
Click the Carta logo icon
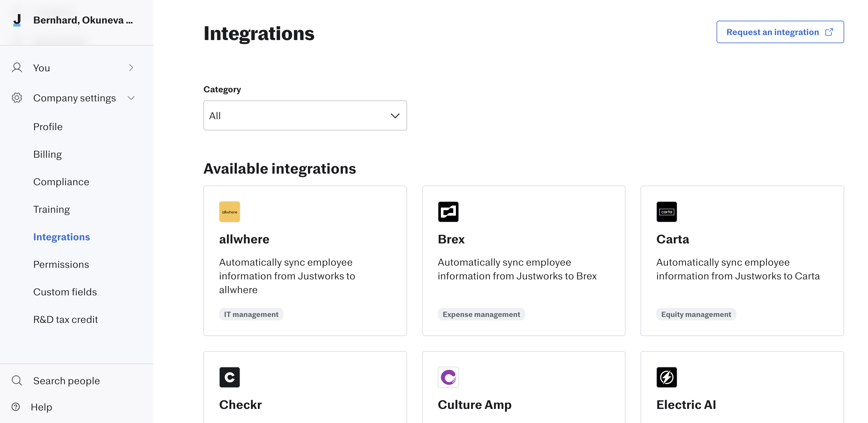666,212
